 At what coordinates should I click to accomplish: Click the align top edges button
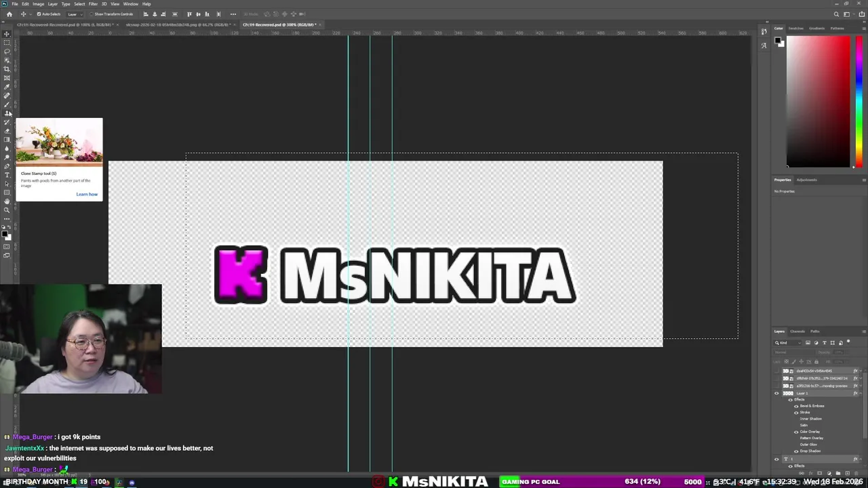click(x=189, y=14)
